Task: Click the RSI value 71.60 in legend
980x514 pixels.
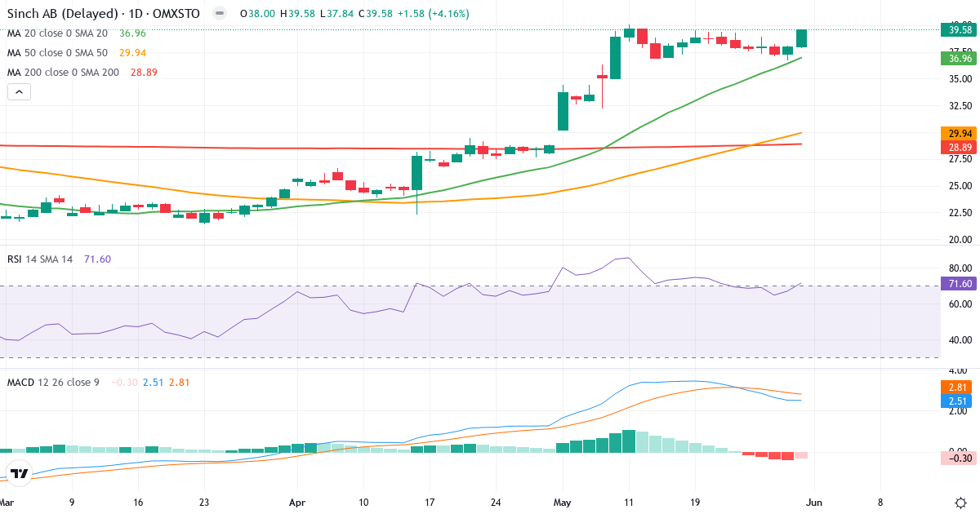Action: pos(97,259)
